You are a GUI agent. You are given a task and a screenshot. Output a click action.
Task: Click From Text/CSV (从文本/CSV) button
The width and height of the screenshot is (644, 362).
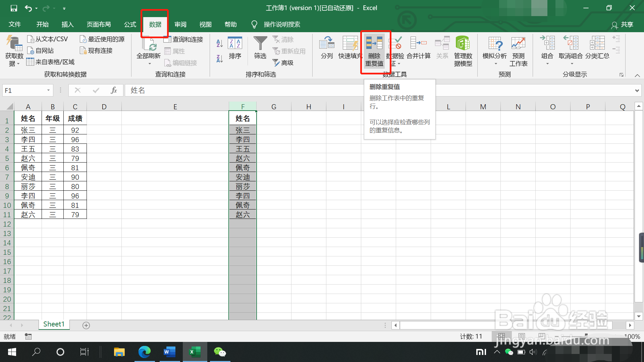click(x=47, y=39)
